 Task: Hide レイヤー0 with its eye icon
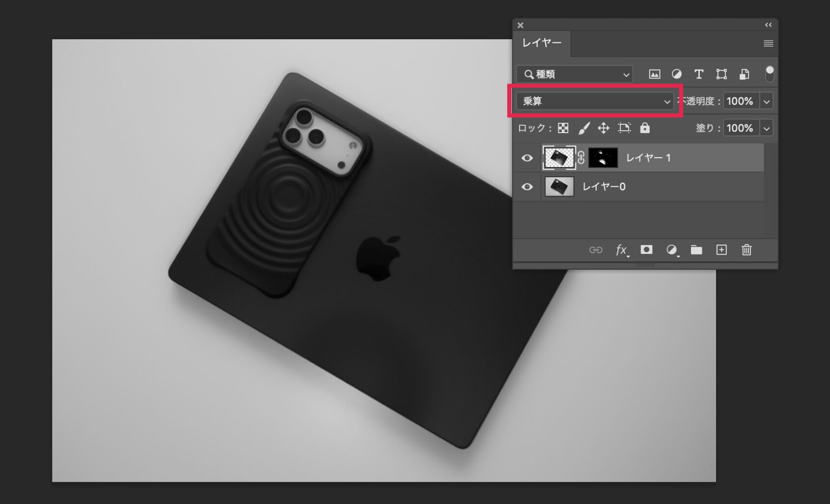pos(527,187)
